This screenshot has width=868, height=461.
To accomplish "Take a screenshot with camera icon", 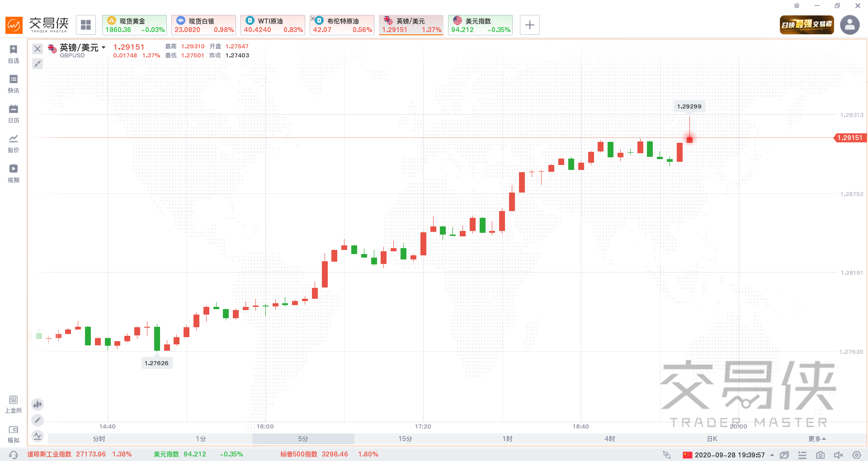I will [x=821, y=455].
